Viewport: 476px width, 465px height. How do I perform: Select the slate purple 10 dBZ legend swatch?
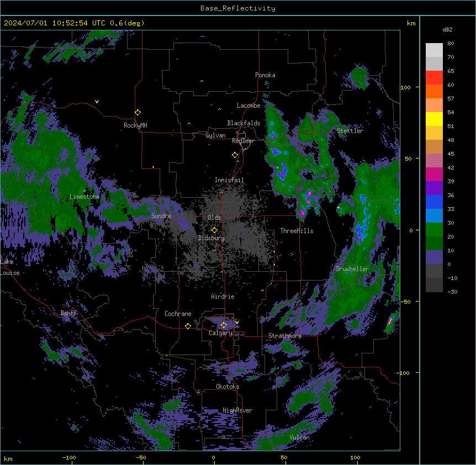(434, 257)
